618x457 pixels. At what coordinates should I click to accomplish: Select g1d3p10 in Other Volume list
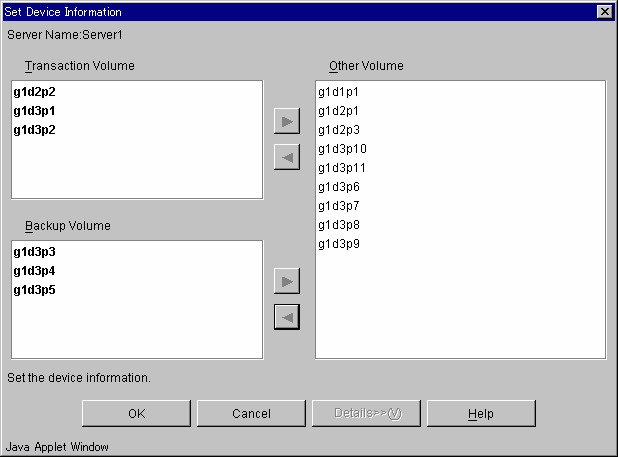point(342,149)
